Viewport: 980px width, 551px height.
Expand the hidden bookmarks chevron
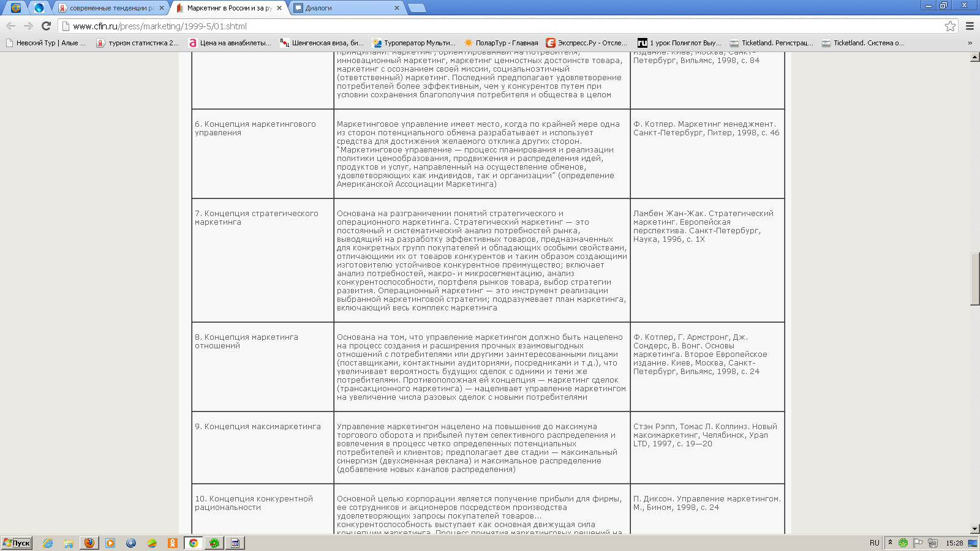click(970, 43)
